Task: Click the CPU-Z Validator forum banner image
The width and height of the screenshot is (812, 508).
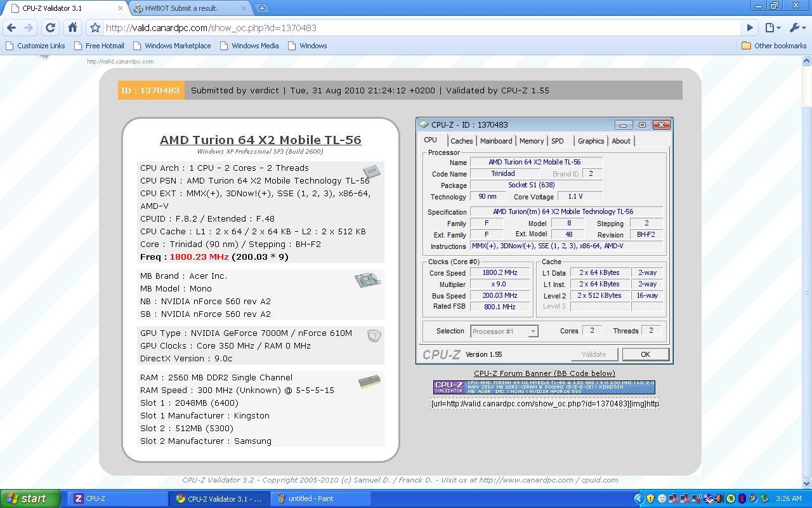Action: point(544,387)
